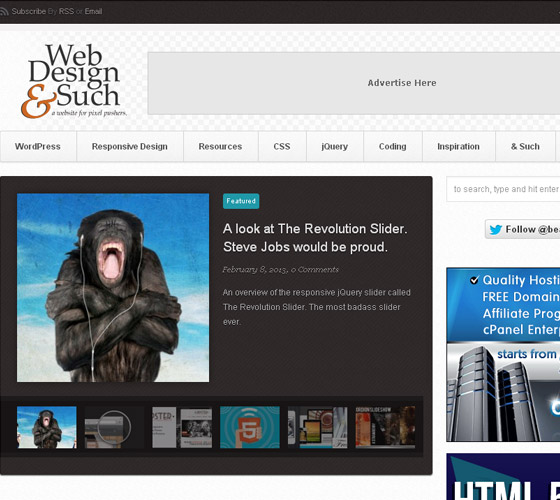Click the February 8, 2013 date text
This screenshot has height=500, width=560.
tap(255, 270)
